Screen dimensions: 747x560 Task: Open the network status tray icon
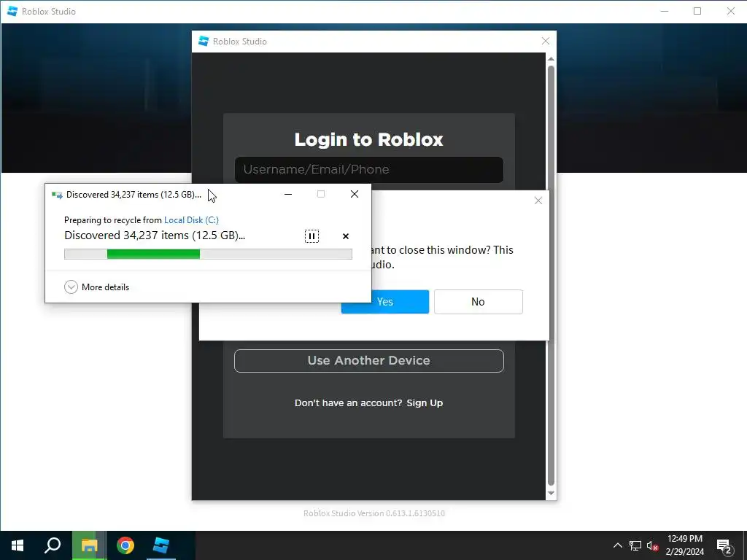click(x=635, y=545)
